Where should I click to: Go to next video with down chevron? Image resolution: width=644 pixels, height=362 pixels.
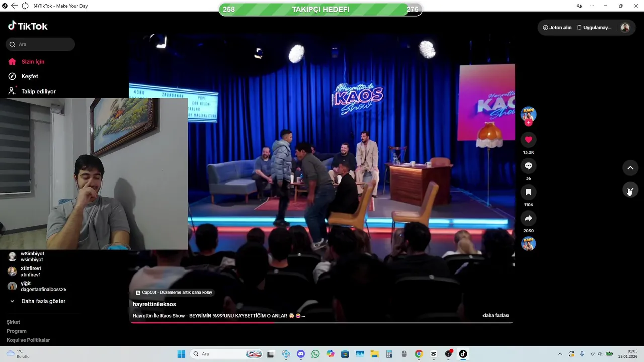click(x=630, y=190)
